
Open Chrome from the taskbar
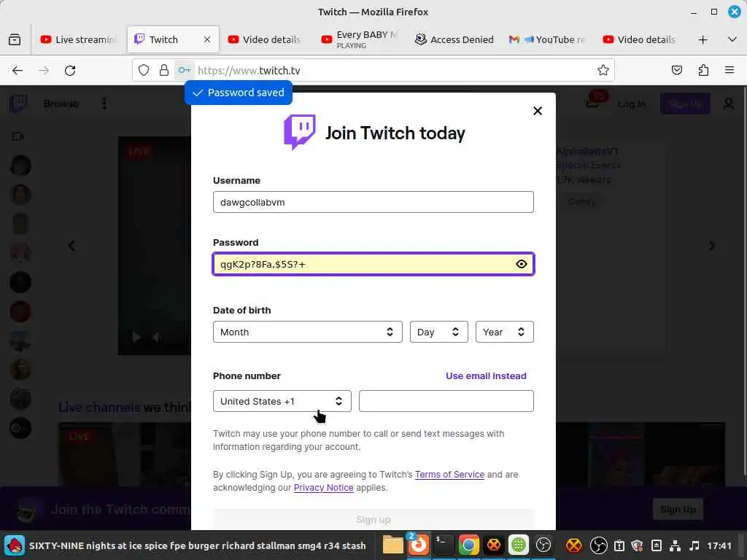(x=468, y=545)
